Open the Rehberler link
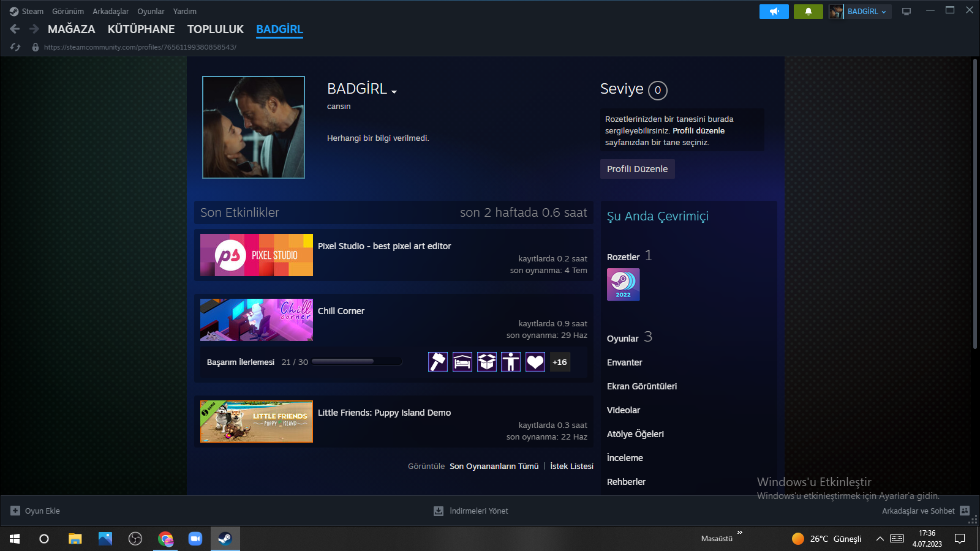 626,482
